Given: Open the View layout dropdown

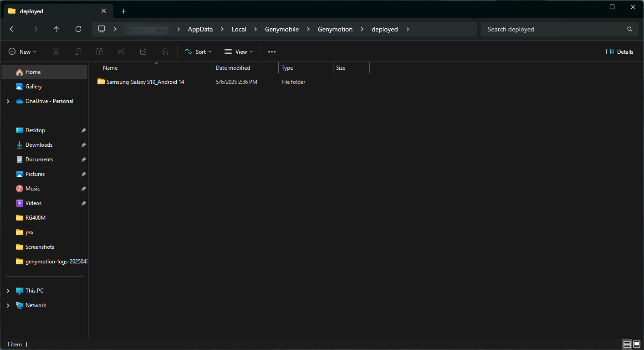Looking at the screenshot, I should 239,52.
